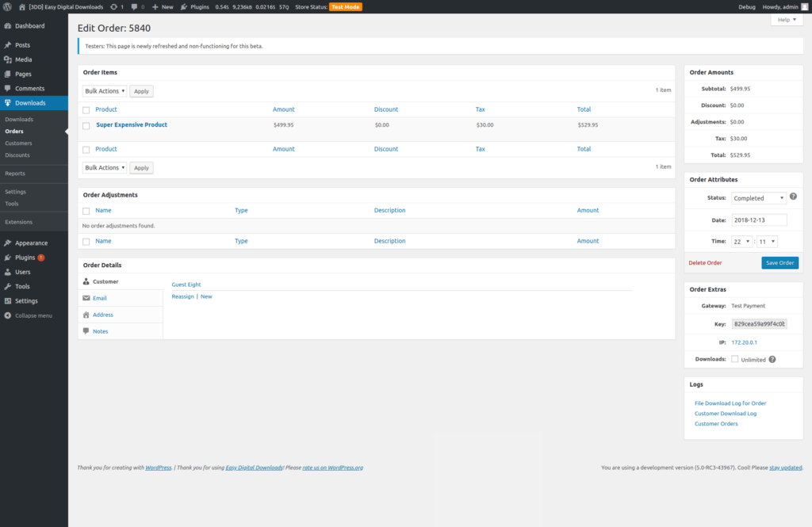
Task: Enable the Unlimited downloads checkbox
Action: pyautogui.click(x=734, y=359)
